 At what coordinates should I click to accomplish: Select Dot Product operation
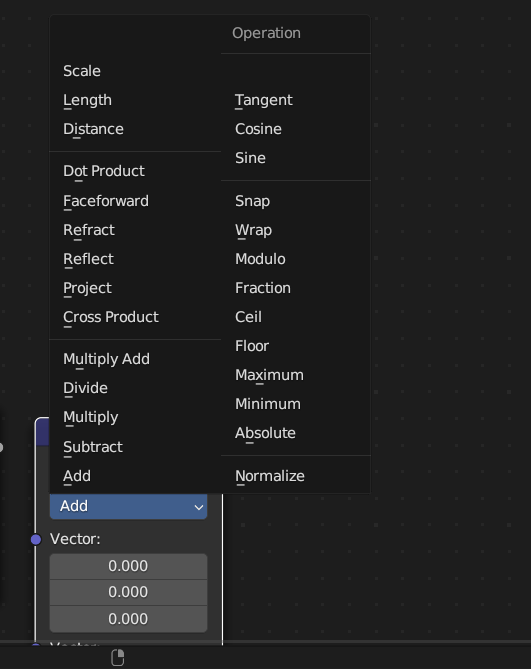(x=135, y=171)
